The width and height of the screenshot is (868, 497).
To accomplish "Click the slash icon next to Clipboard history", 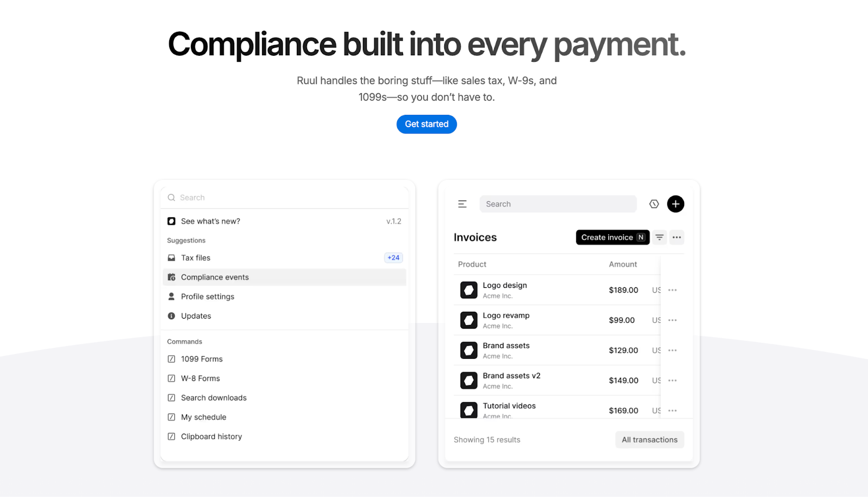I will click(171, 436).
